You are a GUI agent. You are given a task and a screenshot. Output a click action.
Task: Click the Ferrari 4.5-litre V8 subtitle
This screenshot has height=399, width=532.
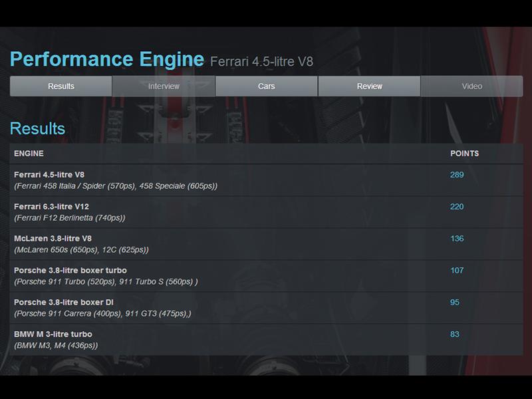pyautogui.click(x=261, y=62)
